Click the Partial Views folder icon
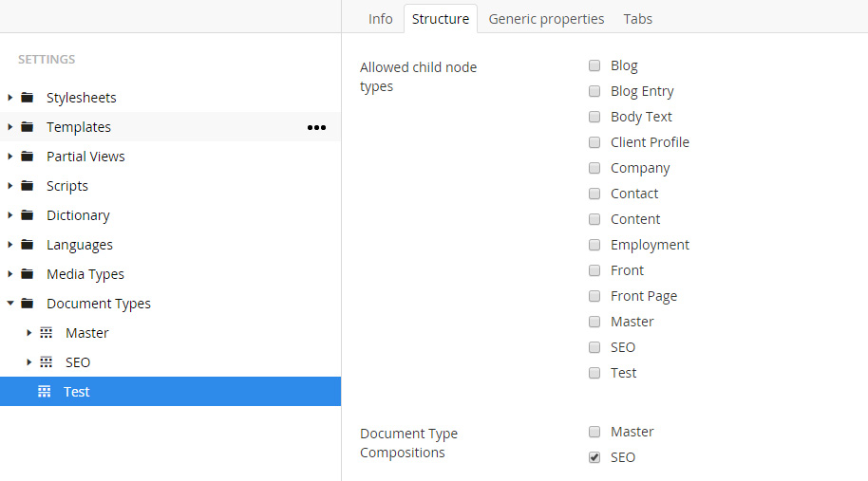Image resolution: width=868 pixels, height=481 pixels. click(x=28, y=157)
